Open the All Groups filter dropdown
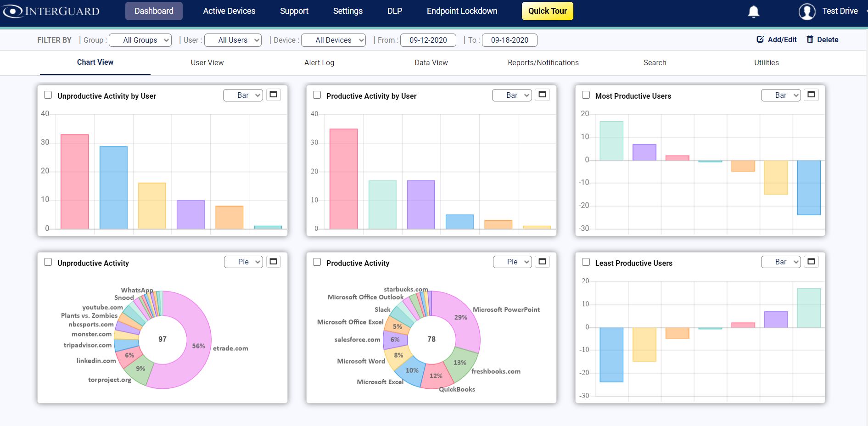This screenshot has height=426, width=868. (140, 40)
